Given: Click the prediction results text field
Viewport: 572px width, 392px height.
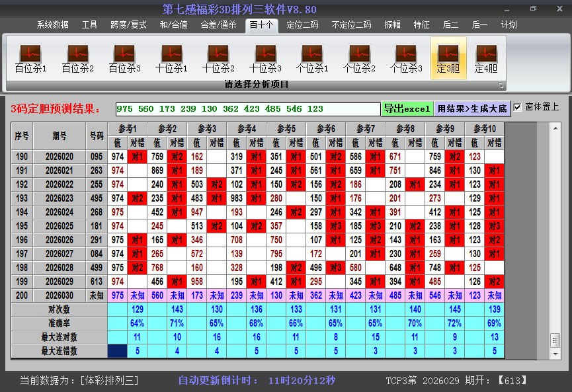Looking at the screenshot, I should (x=247, y=109).
